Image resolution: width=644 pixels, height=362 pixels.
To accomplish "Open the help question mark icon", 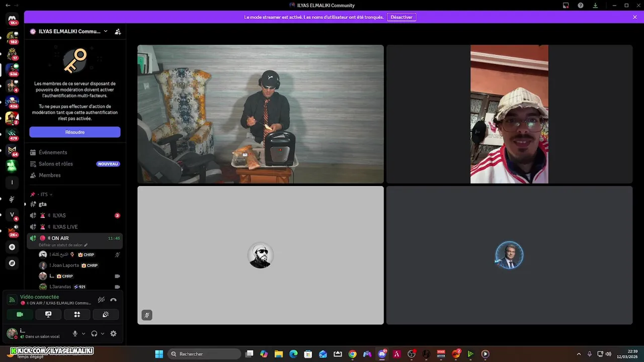I will coord(581,6).
